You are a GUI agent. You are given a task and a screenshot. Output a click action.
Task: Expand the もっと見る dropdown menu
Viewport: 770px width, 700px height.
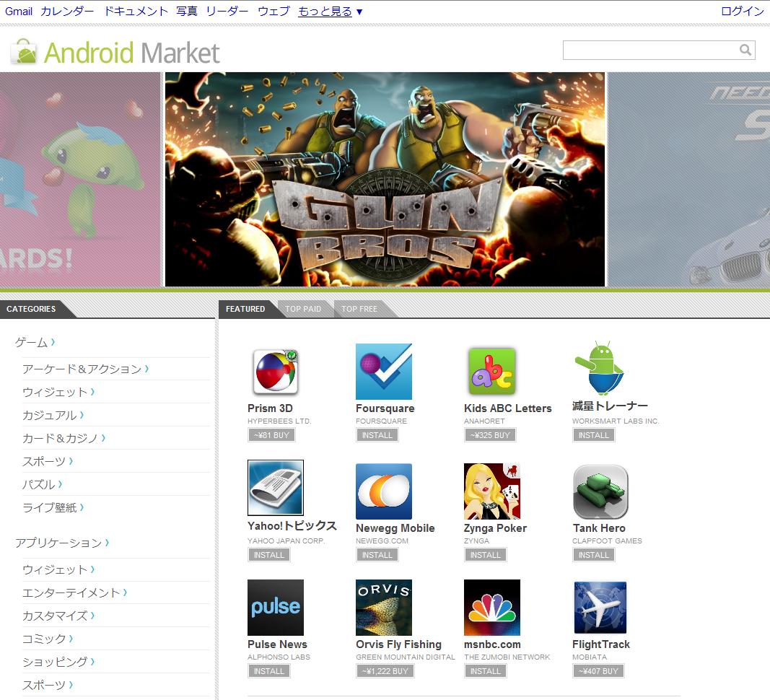pos(330,12)
